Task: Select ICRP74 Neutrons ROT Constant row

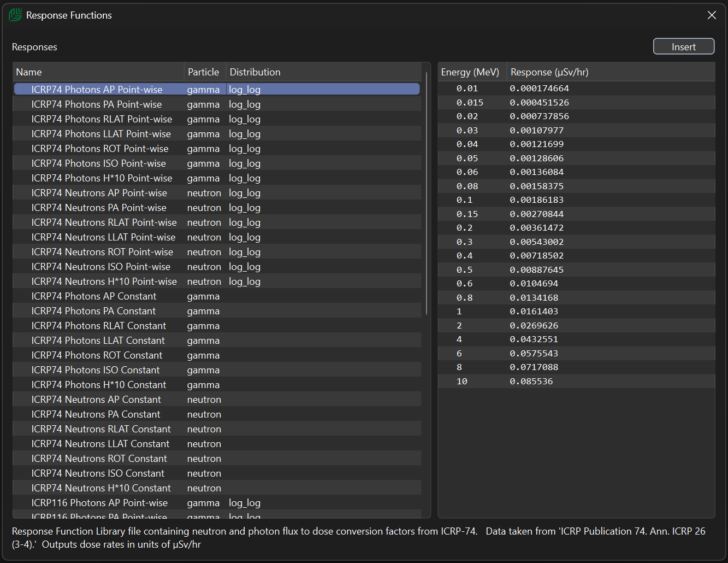Action: (x=217, y=459)
